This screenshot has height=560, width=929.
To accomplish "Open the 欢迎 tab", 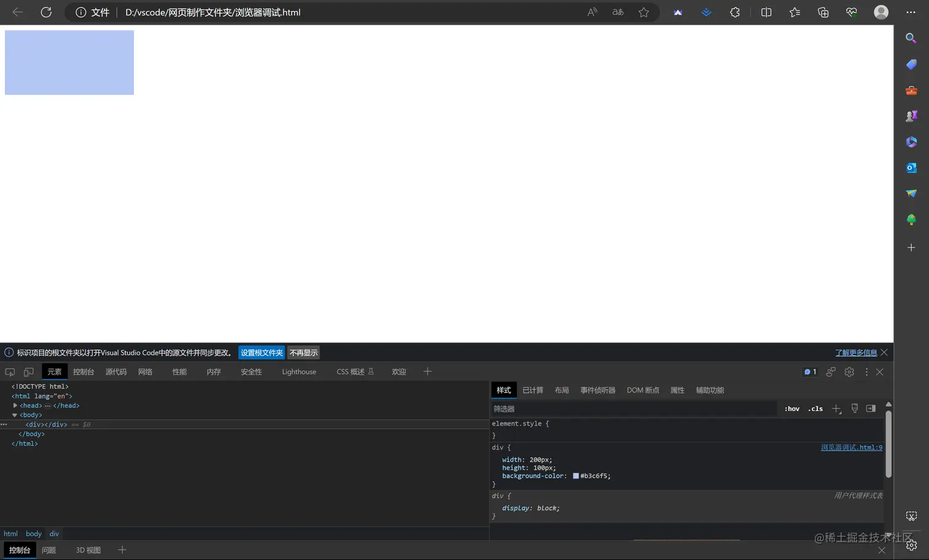I will pyautogui.click(x=399, y=372).
